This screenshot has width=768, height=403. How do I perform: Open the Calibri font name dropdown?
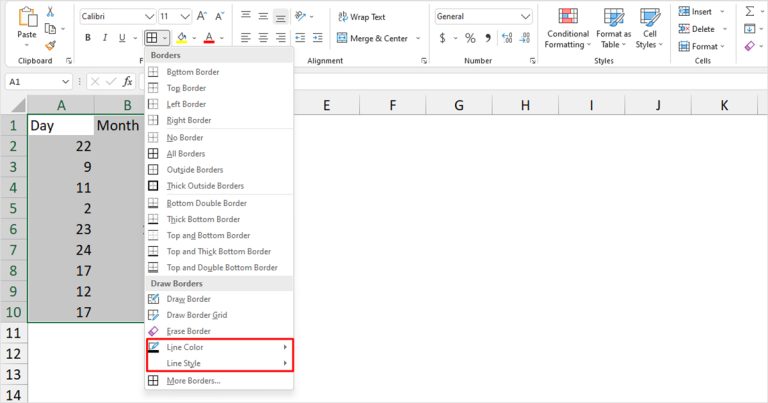149,17
